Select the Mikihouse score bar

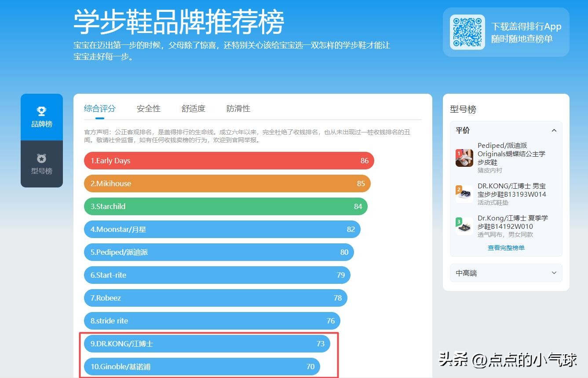tap(226, 183)
